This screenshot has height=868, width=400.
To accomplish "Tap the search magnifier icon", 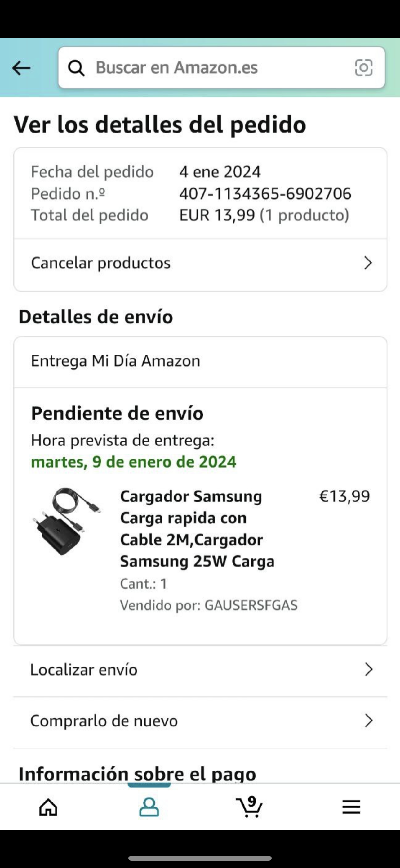I will pyautogui.click(x=76, y=68).
